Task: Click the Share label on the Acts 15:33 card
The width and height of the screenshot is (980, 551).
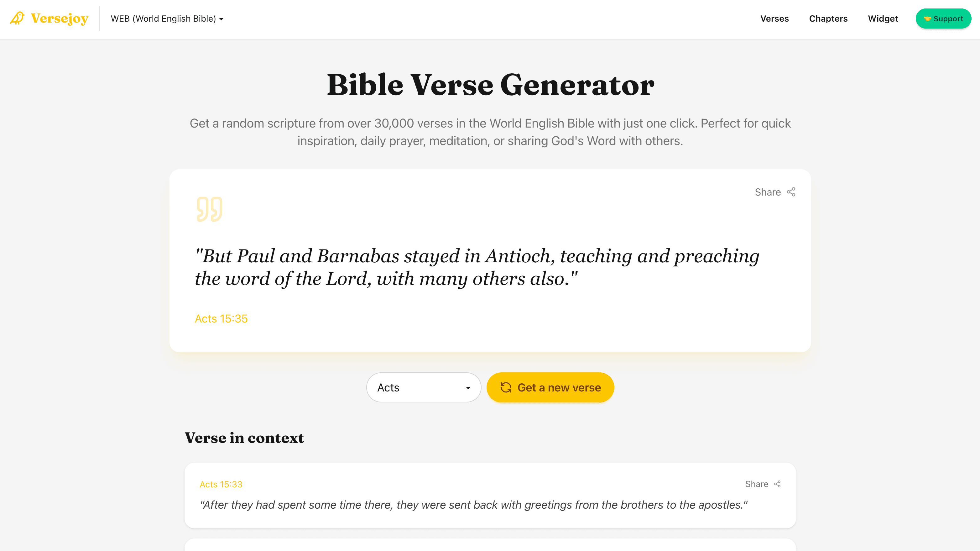Action: click(x=756, y=484)
